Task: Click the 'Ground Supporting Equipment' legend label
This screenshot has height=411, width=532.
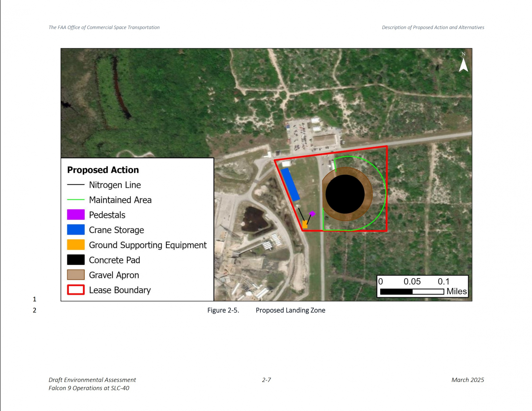Action: tap(148, 245)
